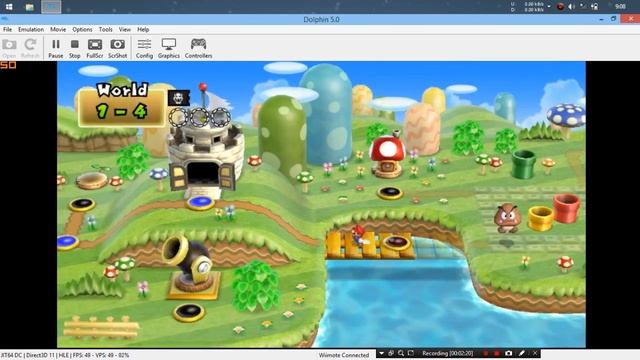640x360 pixels.
Task: Open File Explorer from the taskbar
Action: coord(29,7)
